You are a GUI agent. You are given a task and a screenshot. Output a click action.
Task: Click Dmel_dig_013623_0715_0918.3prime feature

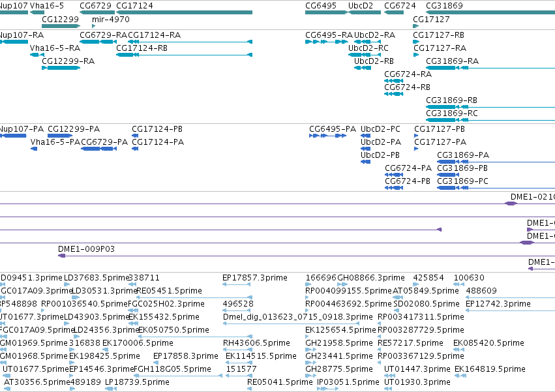pos(292,324)
